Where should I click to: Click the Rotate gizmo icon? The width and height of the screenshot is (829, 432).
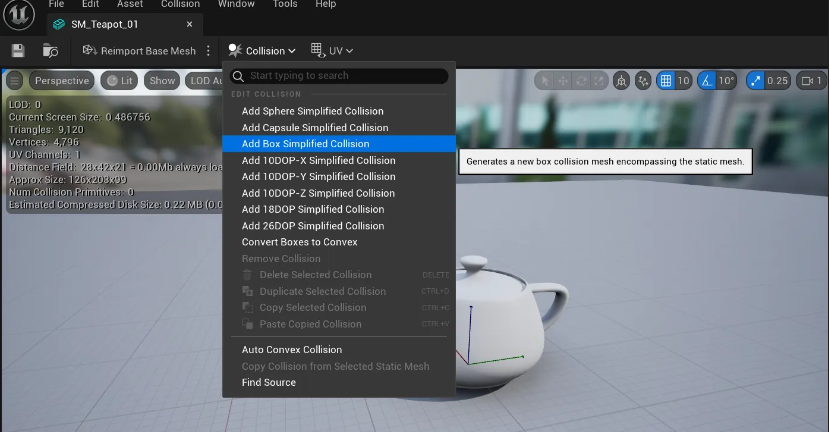pyautogui.click(x=581, y=81)
